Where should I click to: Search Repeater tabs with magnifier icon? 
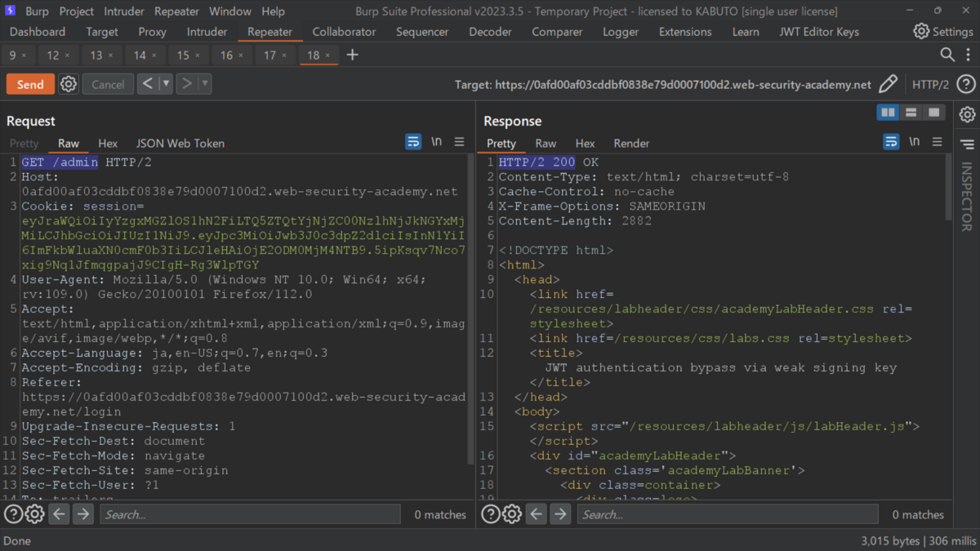pos(947,55)
